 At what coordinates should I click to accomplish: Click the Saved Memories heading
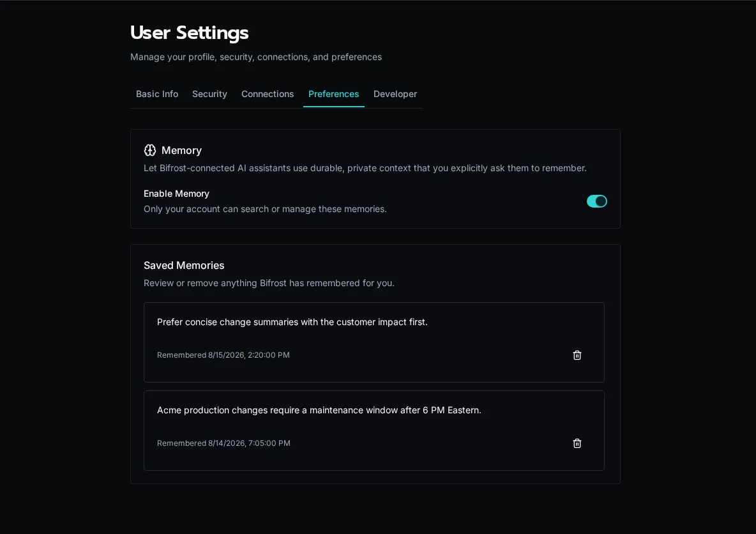[184, 265]
